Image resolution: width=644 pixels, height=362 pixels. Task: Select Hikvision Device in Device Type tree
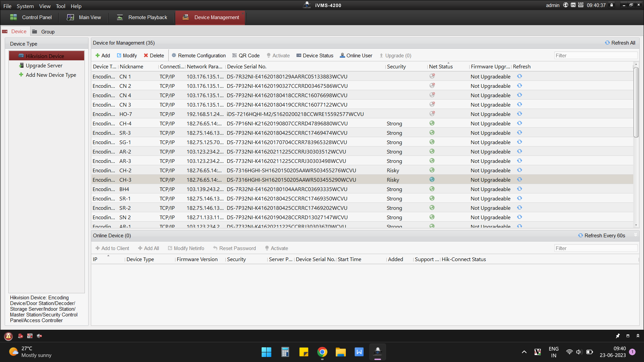(x=47, y=56)
